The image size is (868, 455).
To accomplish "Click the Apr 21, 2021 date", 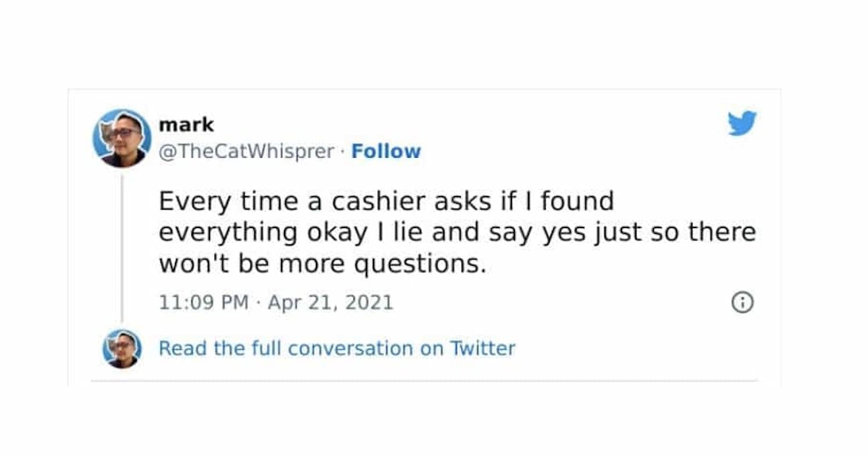I will click(330, 303).
